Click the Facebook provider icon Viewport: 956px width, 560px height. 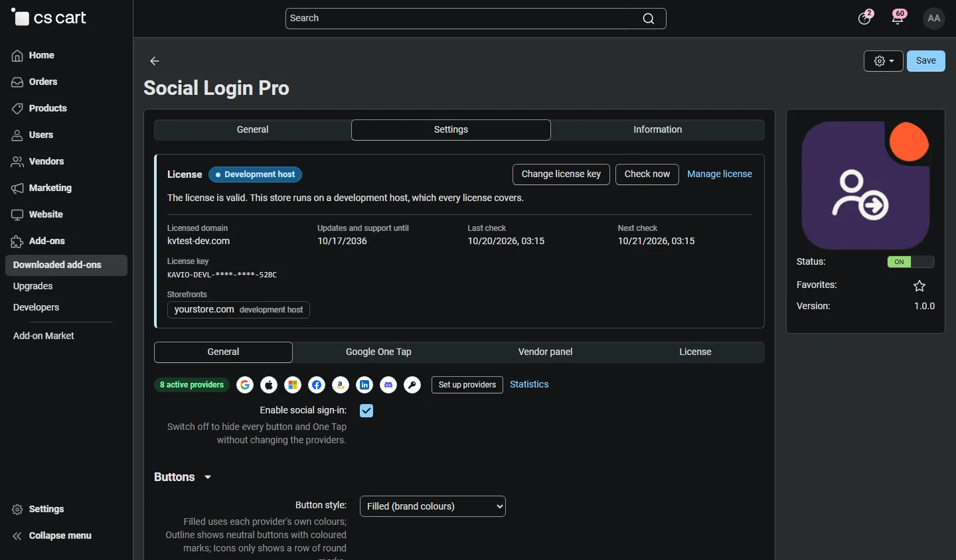[317, 385]
